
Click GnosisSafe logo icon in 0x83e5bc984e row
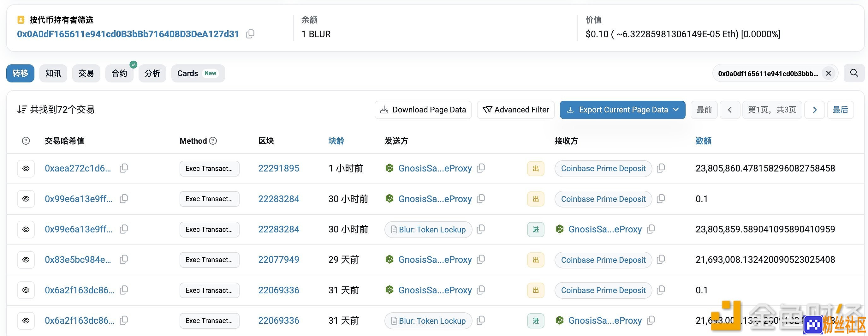coord(389,260)
